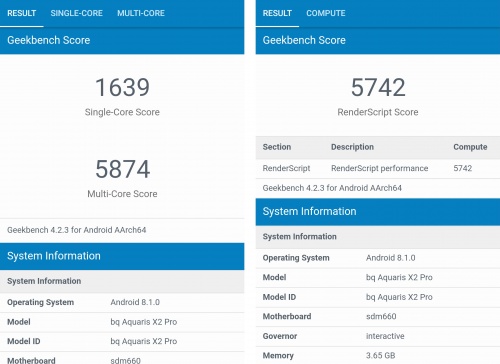Select the RenderScript performance table row
The image size is (500, 364).
tap(378, 168)
